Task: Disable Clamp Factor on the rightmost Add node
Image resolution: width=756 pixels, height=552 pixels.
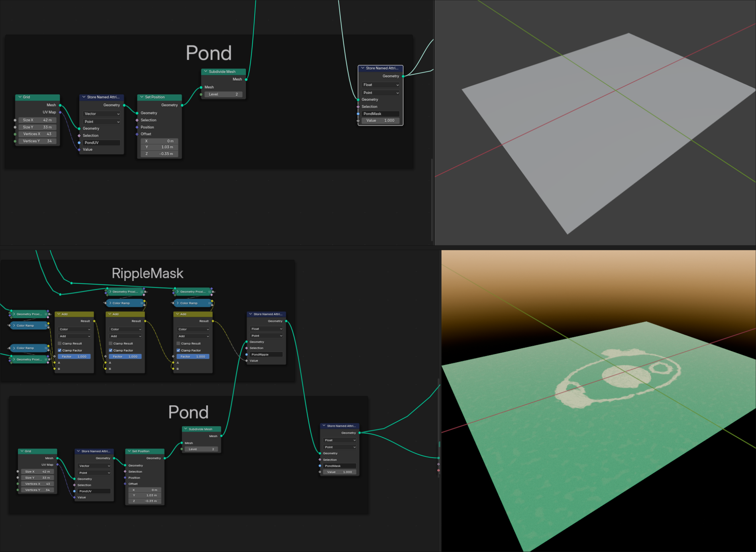Action: [x=179, y=350]
